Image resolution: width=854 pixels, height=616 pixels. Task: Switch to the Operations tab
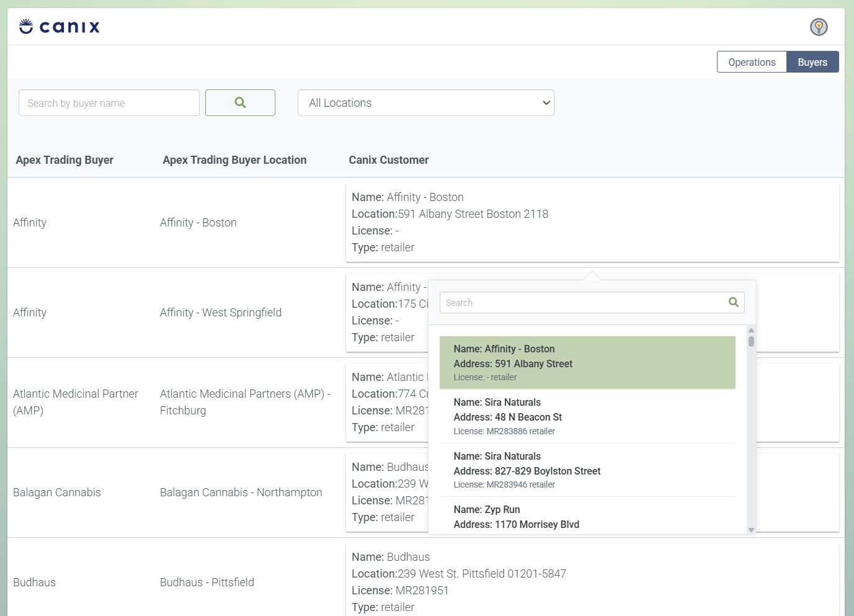(x=751, y=62)
